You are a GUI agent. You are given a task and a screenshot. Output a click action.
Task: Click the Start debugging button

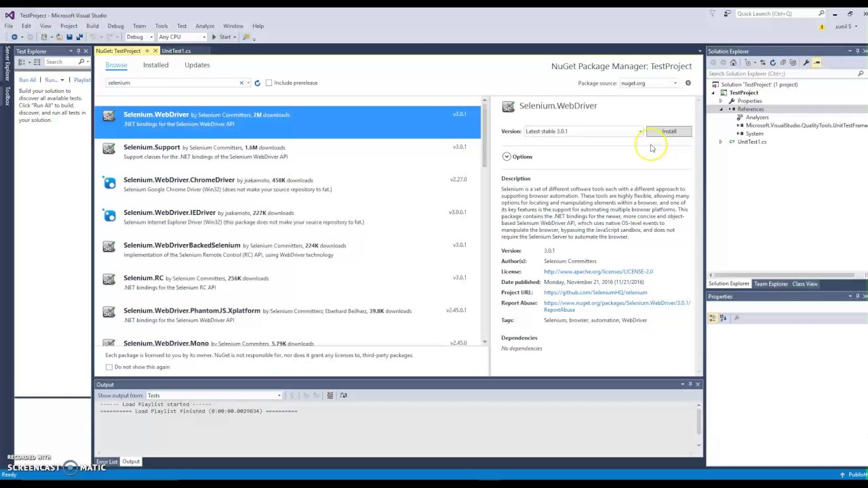click(x=222, y=37)
